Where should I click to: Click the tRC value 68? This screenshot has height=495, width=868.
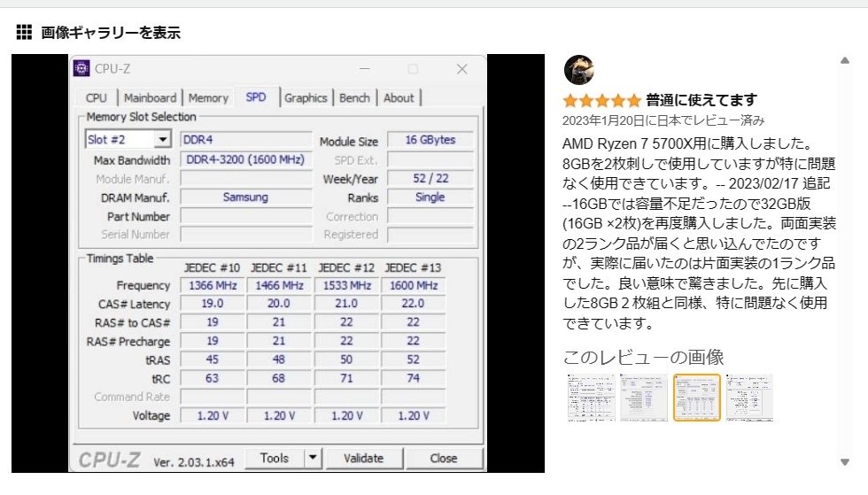[279, 378]
